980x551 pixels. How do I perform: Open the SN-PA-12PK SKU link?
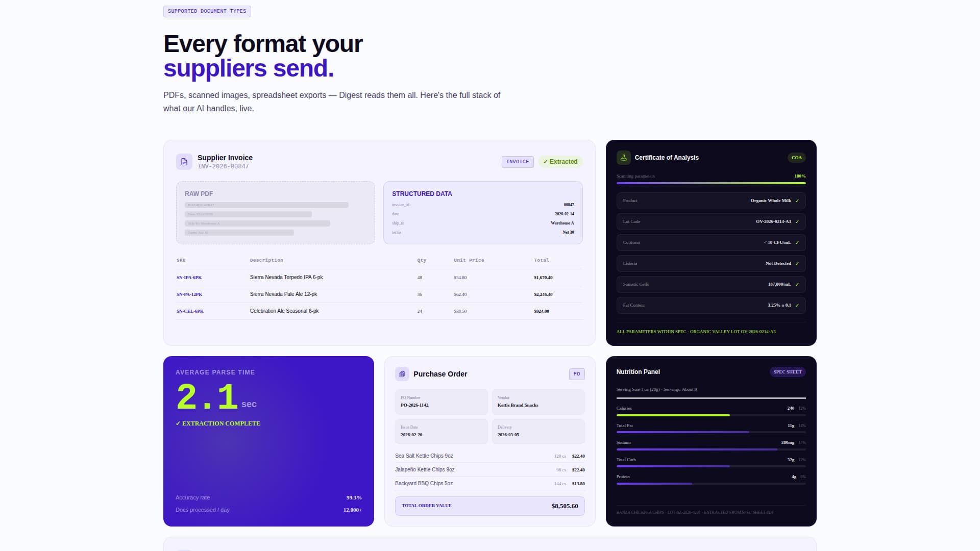[x=189, y=294]
